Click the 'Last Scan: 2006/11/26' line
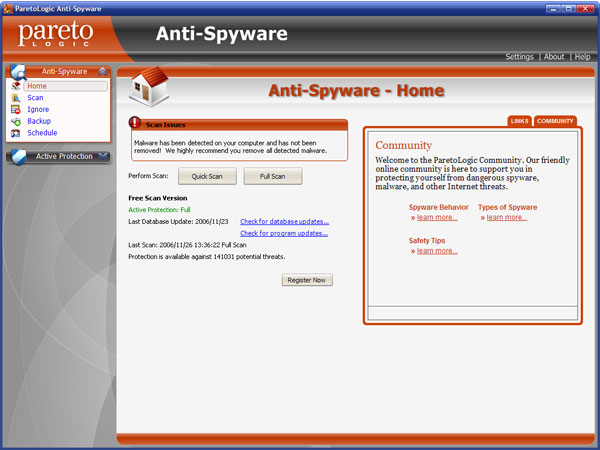Image resolution: width=600 pixels, height=450 pixels. [187, 245]
